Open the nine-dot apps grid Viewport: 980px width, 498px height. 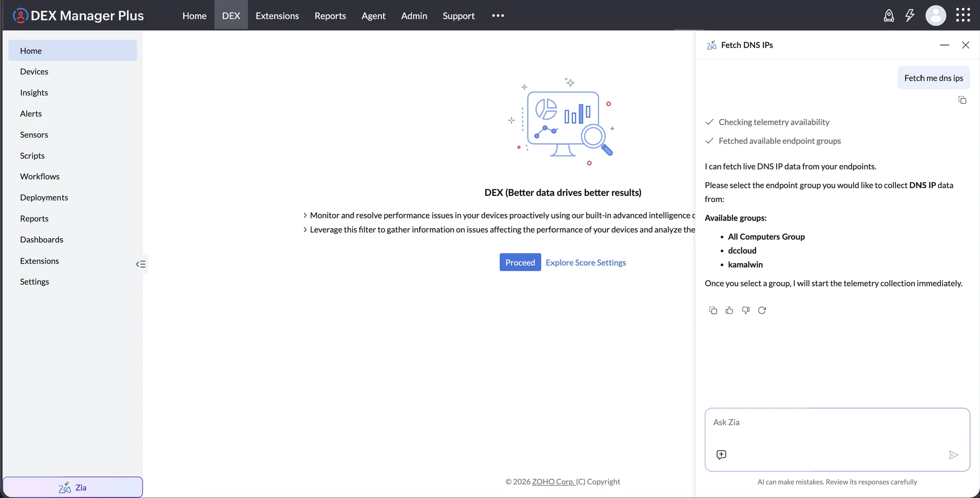click(x=963, y=15)
